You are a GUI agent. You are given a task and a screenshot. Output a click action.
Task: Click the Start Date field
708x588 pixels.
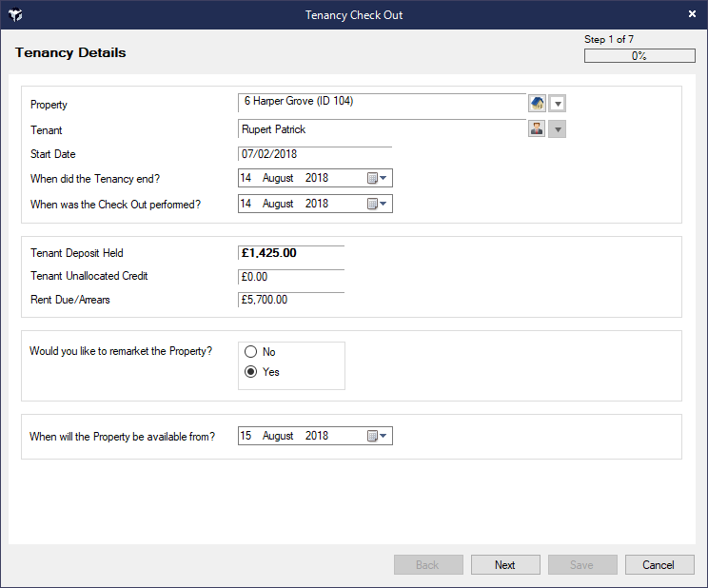point(314,154)
